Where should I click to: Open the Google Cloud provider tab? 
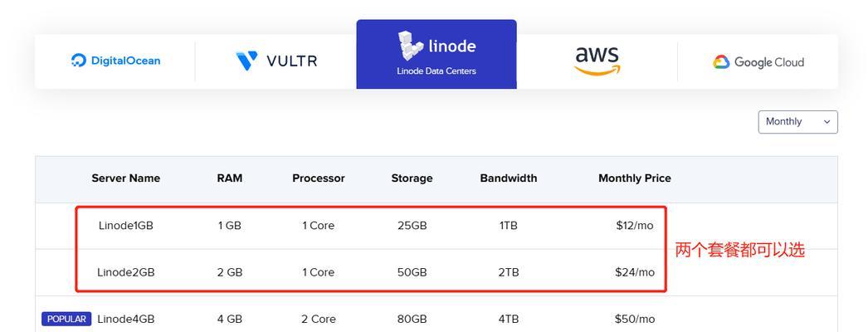tap(758, 61)
